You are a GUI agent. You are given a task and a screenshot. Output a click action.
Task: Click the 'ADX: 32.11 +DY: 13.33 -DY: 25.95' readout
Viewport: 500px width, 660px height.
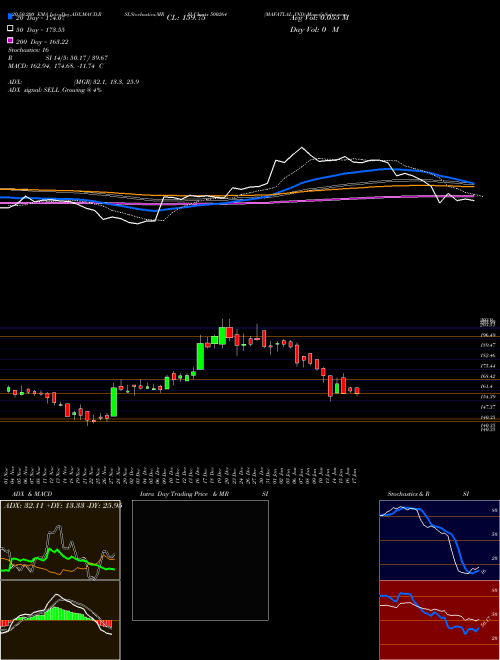click(63, 506)
